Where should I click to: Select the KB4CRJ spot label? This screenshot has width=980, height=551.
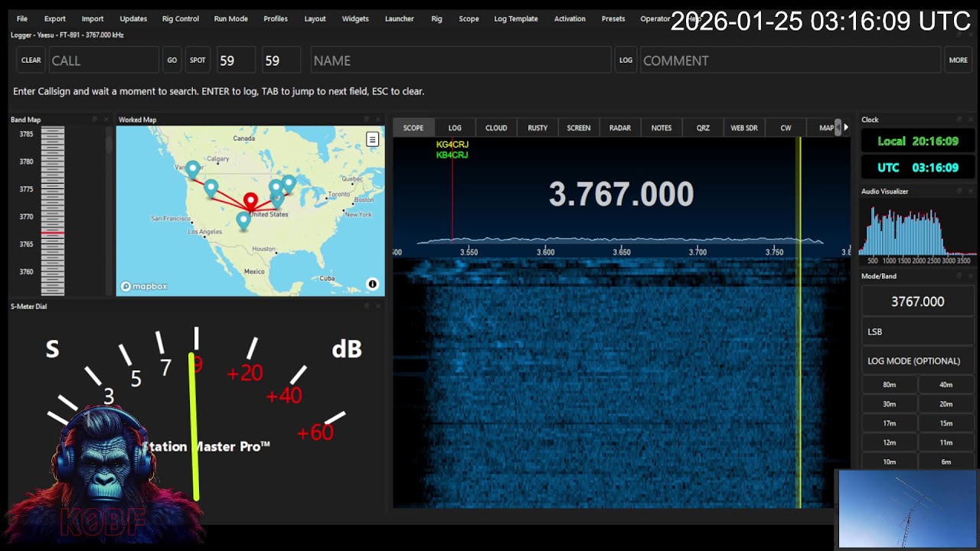click(452, 155)
